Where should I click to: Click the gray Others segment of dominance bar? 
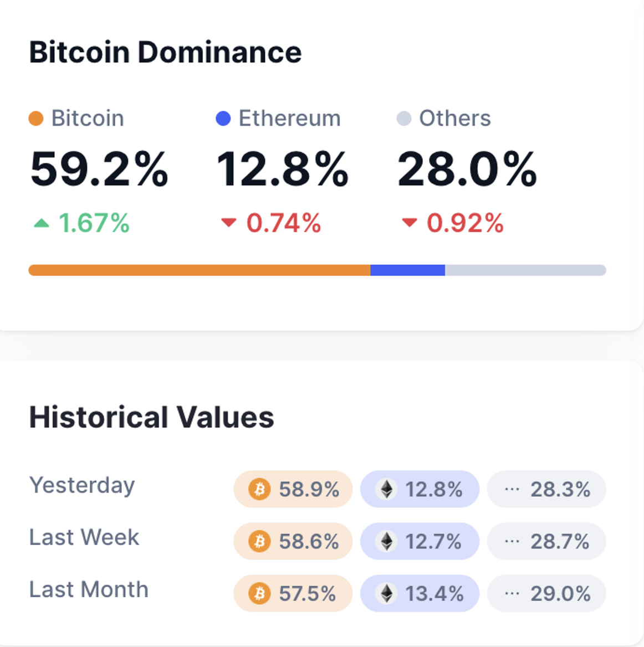coord(525,270)
